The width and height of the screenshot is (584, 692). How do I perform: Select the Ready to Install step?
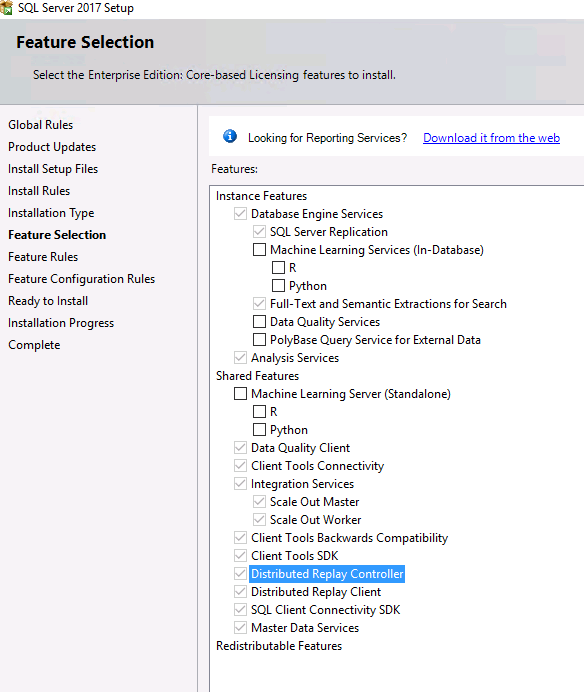click(x=48, y=301)
